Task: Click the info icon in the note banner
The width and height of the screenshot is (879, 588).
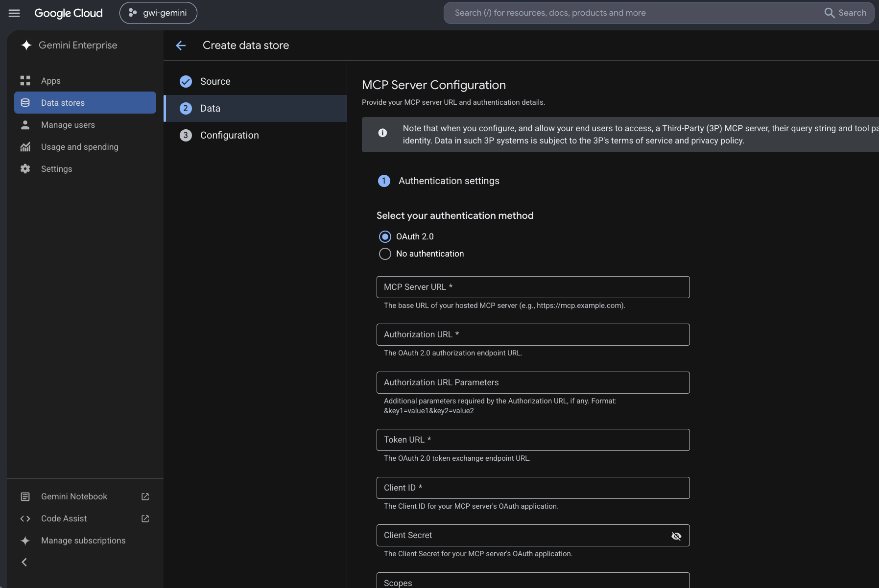Action: click(x=382, y=133)
